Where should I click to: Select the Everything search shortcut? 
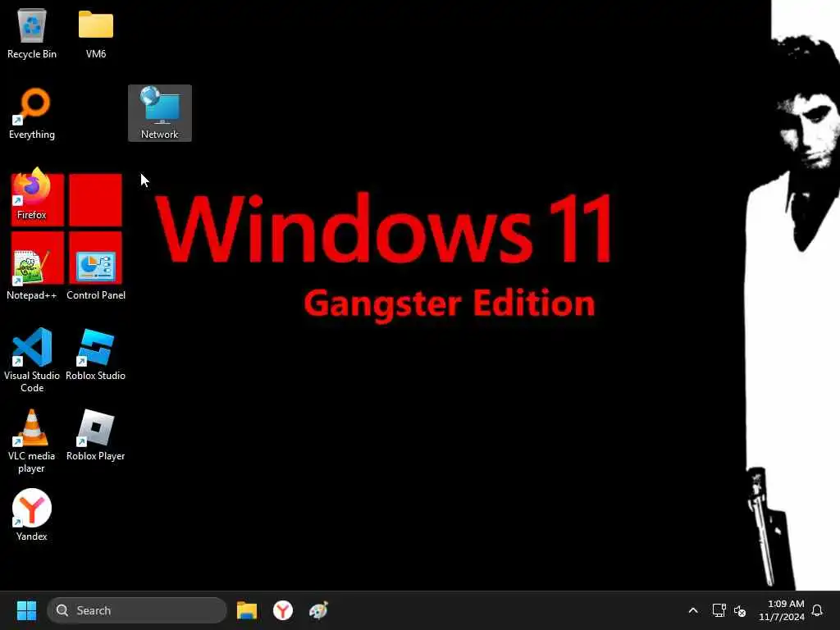(x=32, y=113)
